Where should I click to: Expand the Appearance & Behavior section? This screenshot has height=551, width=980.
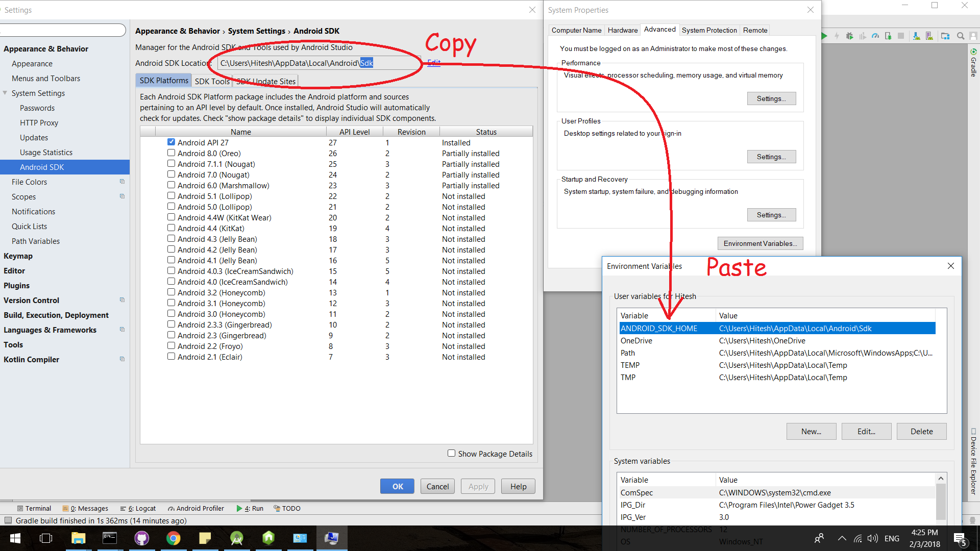click(x=45, y=49)
